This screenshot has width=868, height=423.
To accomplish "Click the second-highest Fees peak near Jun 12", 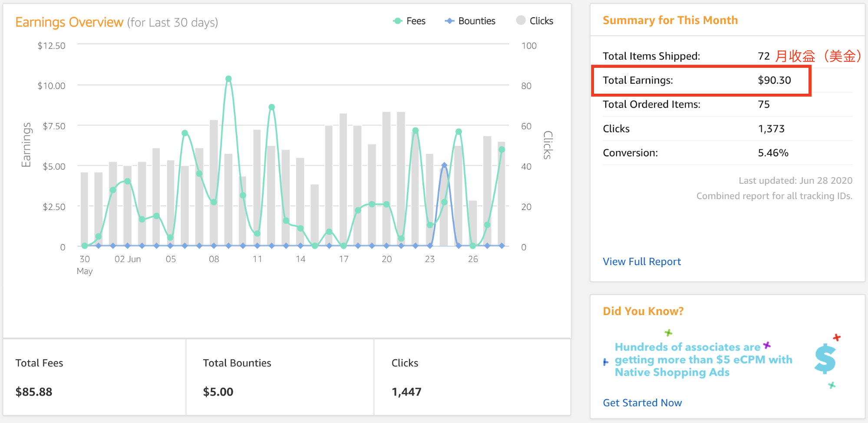I will tap(271, 107).
